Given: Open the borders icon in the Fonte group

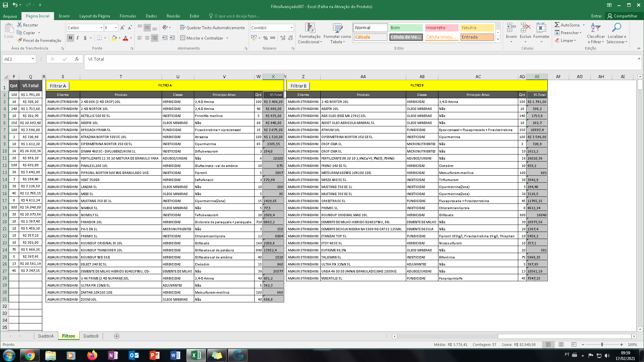Looking at the screenshot, I should pyautogui.click(x=99, y=38).
